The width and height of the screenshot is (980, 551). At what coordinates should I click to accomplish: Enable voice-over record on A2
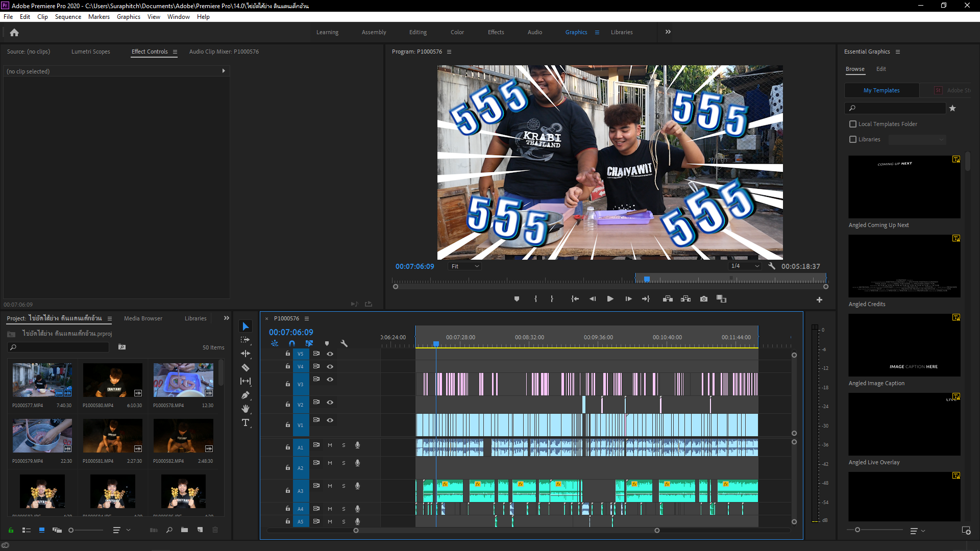coord(357,463)
